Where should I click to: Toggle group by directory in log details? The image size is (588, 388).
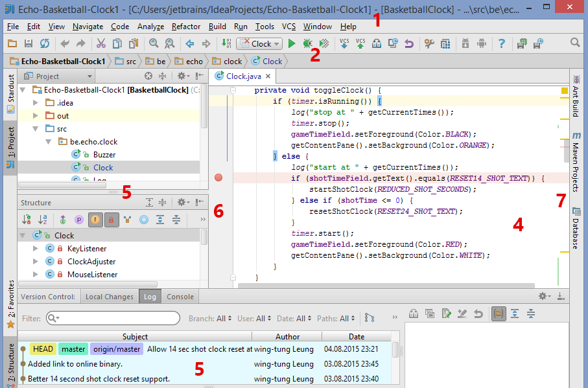(499, 314)
